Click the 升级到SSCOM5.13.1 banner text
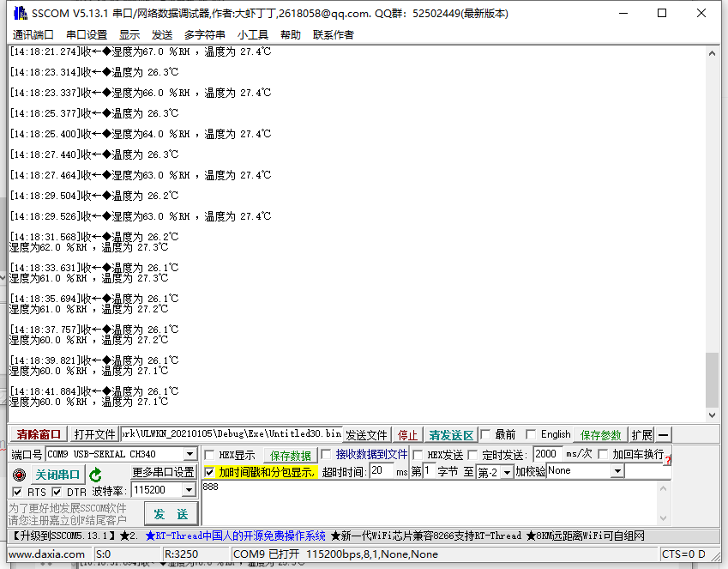728x569 pixels. [63, 536]
